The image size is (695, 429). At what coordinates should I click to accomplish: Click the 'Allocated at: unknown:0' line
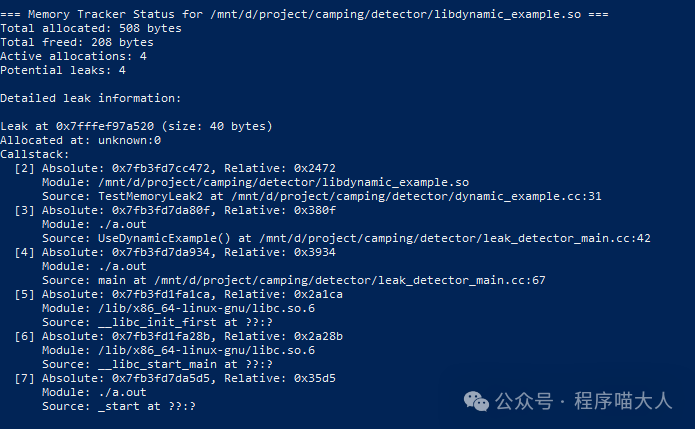tap(81, 141)
